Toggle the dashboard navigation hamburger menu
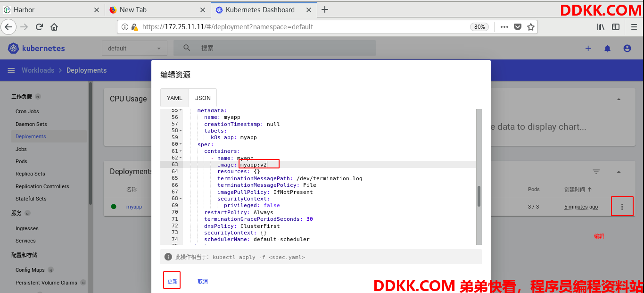Viewport: 644px width, 293px height. [x=11, y=70]
